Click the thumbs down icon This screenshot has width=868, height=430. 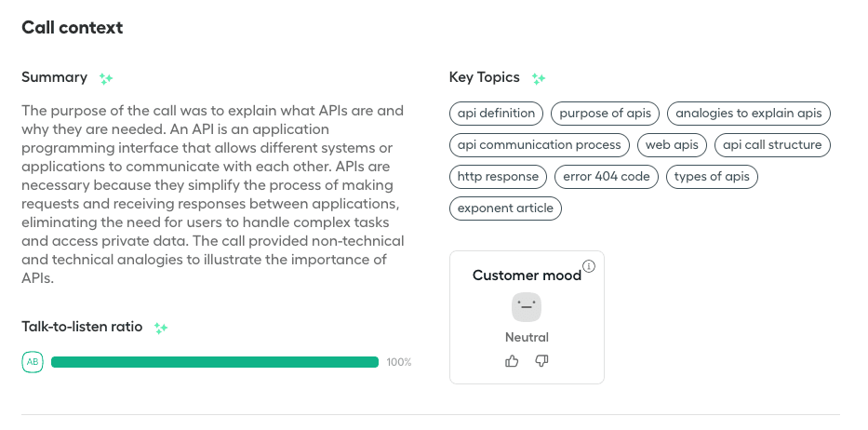[x=542, y=361]
